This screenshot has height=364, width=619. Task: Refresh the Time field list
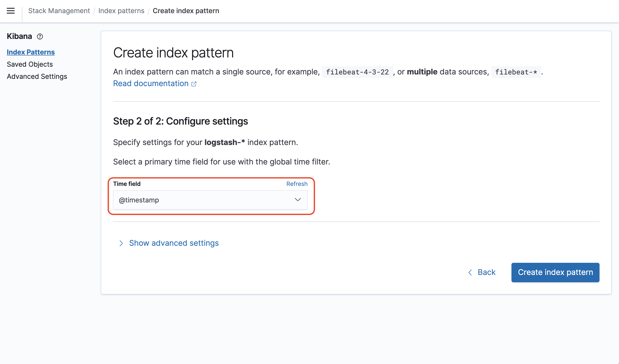coord(296,184)
